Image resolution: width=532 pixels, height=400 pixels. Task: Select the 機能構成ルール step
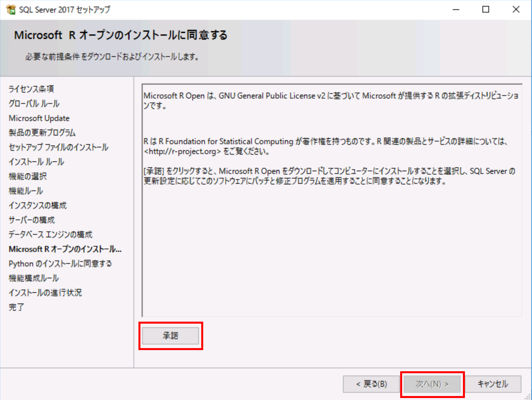pos(34,278)
